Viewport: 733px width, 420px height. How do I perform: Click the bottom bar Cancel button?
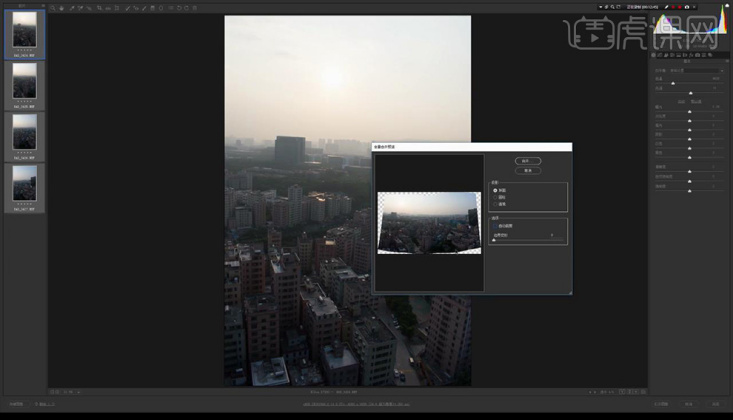[689, 404]
